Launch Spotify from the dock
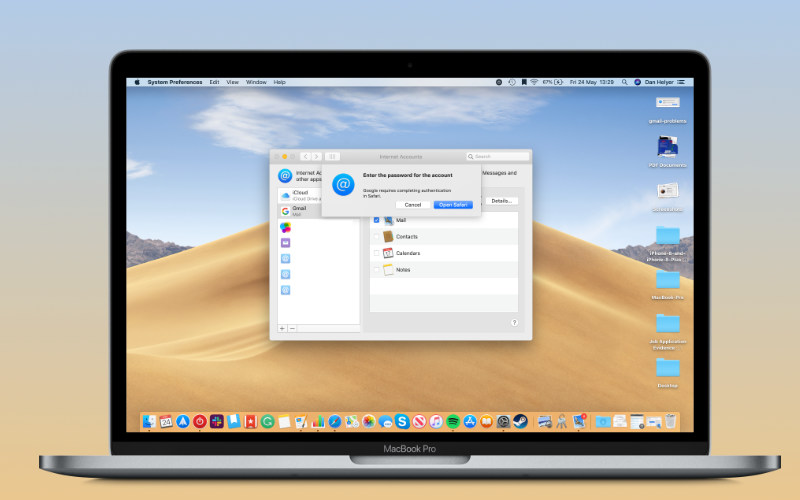 click(x=453, y=421)
